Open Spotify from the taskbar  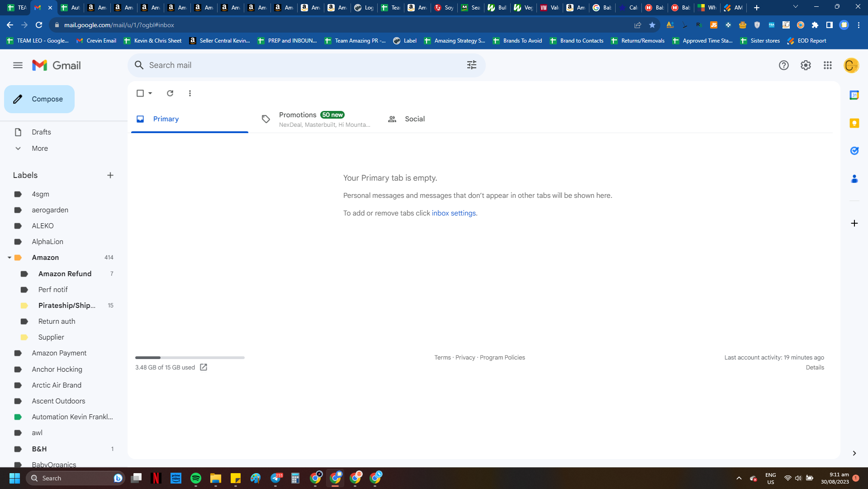coord(196,478)
